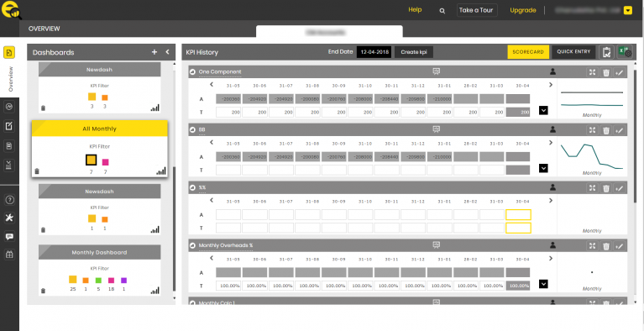Click the Upgrade link
644x331 pixels.
pos(523,10)
